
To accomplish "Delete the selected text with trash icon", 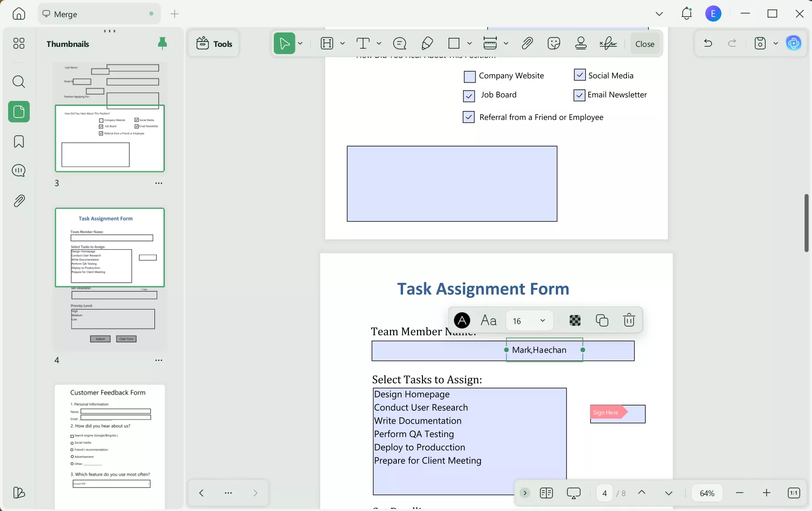I will click(x=629, y=320).
